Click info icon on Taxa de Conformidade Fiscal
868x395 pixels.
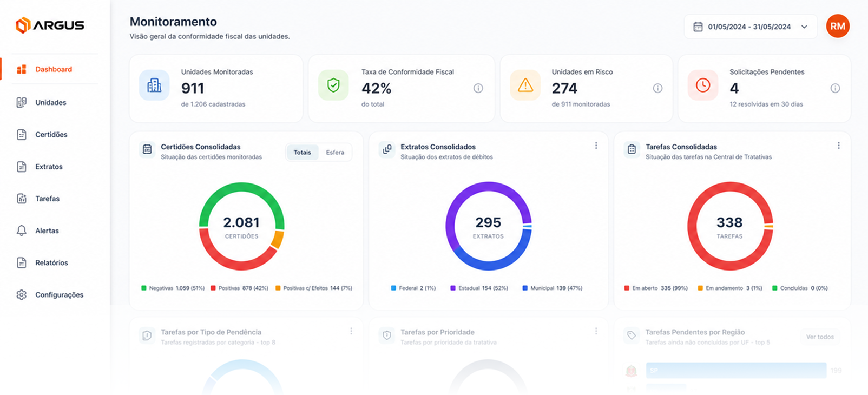[x=478, y=88]
